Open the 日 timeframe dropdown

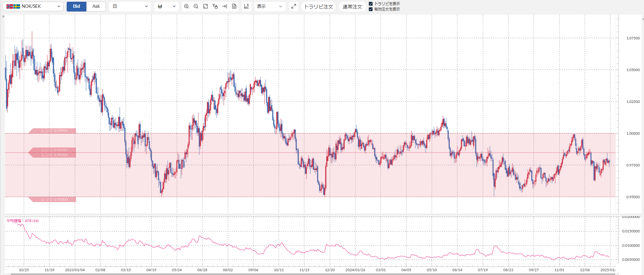[130, 6]
